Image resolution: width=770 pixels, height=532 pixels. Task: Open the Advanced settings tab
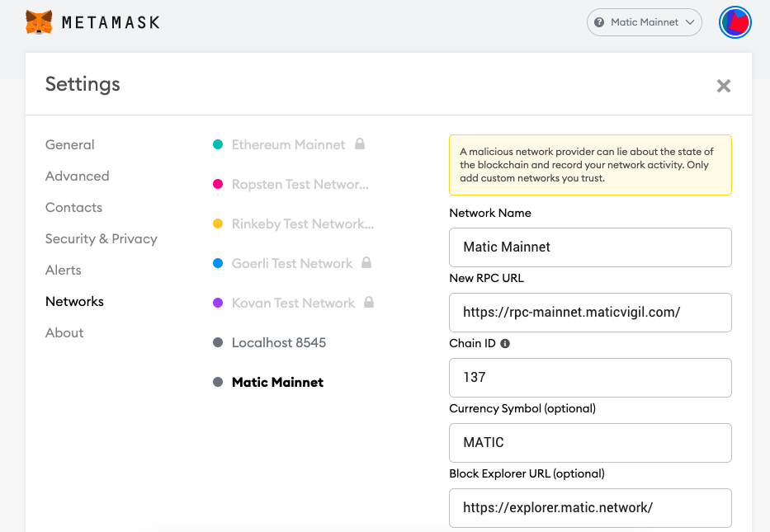(x=77, y=177)
